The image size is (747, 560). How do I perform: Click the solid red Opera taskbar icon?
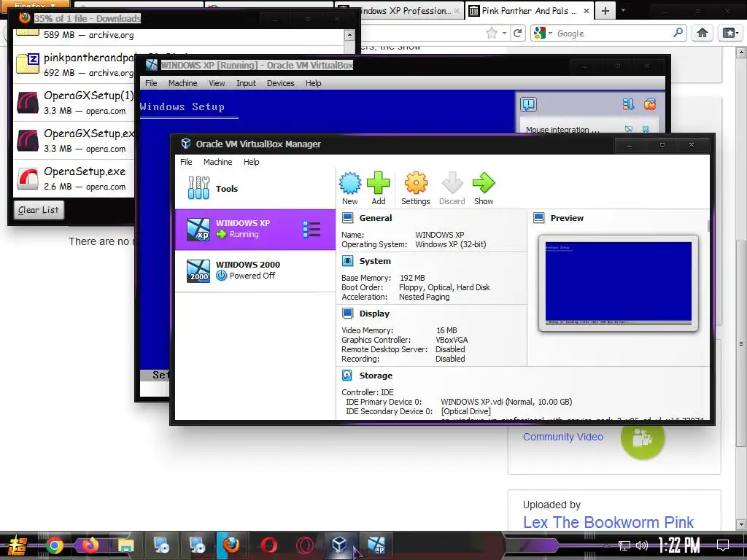click(x=268, y=545)
